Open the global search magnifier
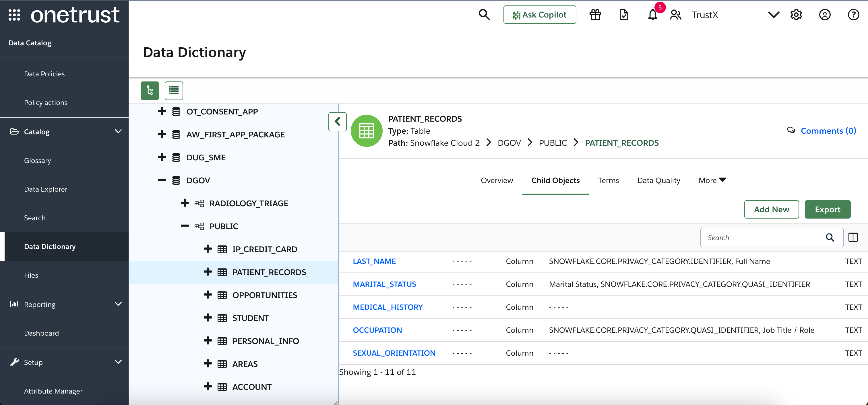This screenshot has width=868, height=405. coord(484,15)
